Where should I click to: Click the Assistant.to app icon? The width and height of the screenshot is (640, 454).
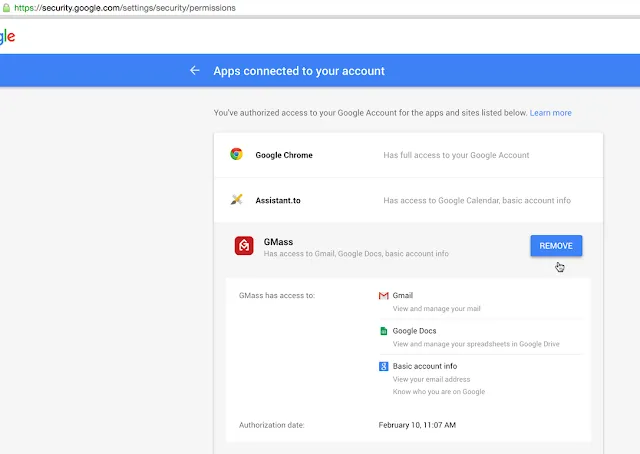click(236, 200)
